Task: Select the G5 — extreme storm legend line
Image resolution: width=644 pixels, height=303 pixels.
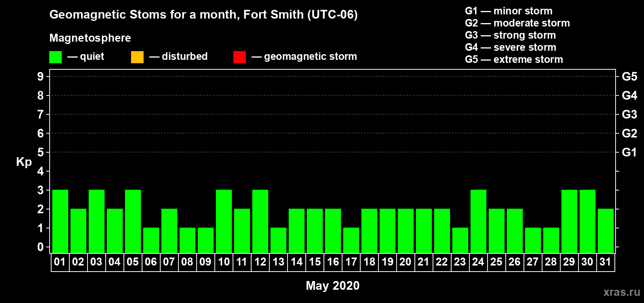Action: tap(514, 59)
